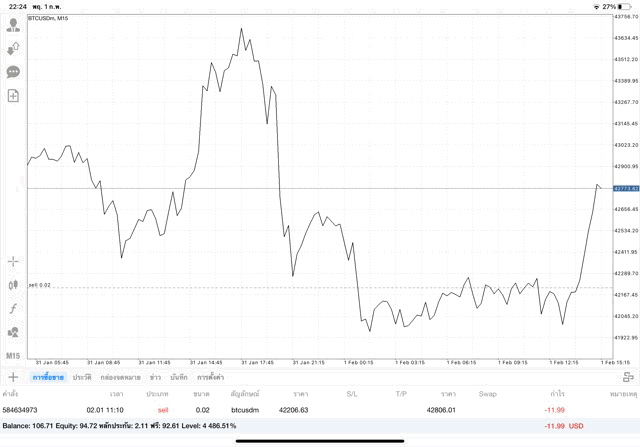Tap the current price label on price axis
Screen dimensions: 640x447
click(625, 188)
